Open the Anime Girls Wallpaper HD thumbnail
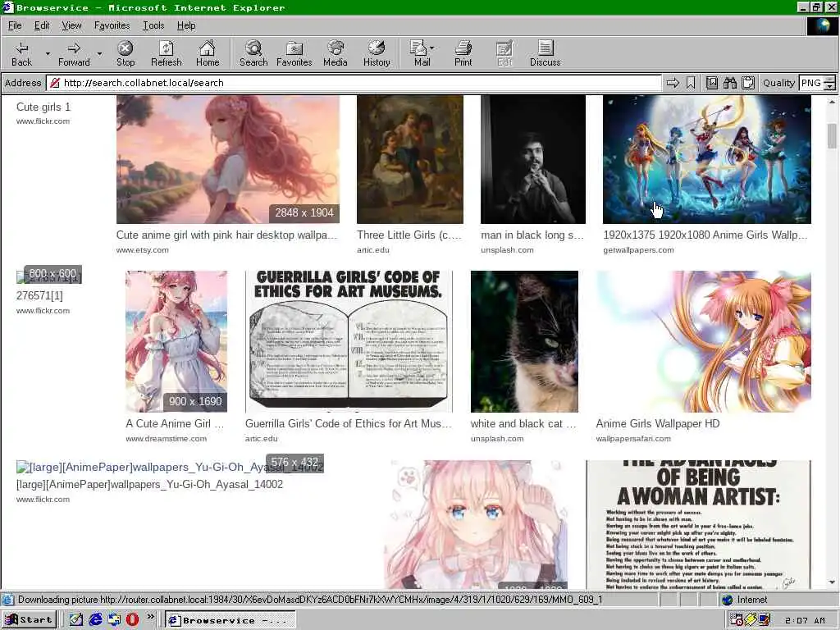The height and width of the screenshot is (630, 840). (703, 341)
